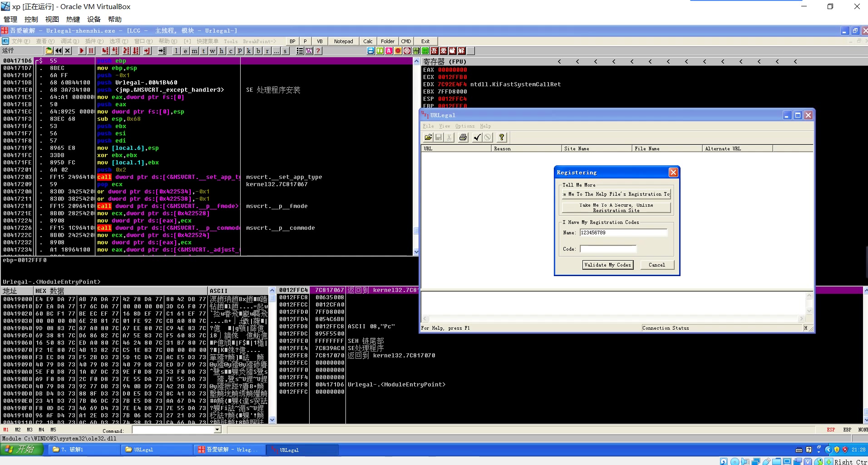Click the open file icon in debugger toolbar
Image resolution: width=868 pixels, height=465 pixels.
(49, 51)
